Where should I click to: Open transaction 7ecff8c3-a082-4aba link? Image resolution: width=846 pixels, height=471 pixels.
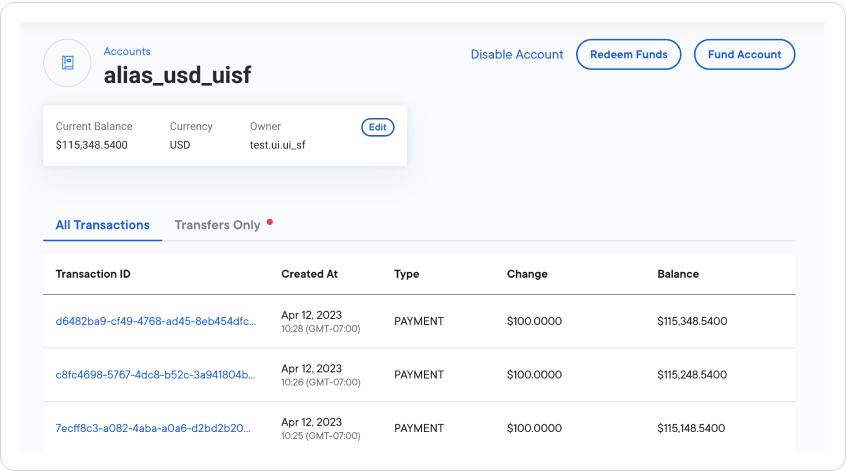point(155,428)
